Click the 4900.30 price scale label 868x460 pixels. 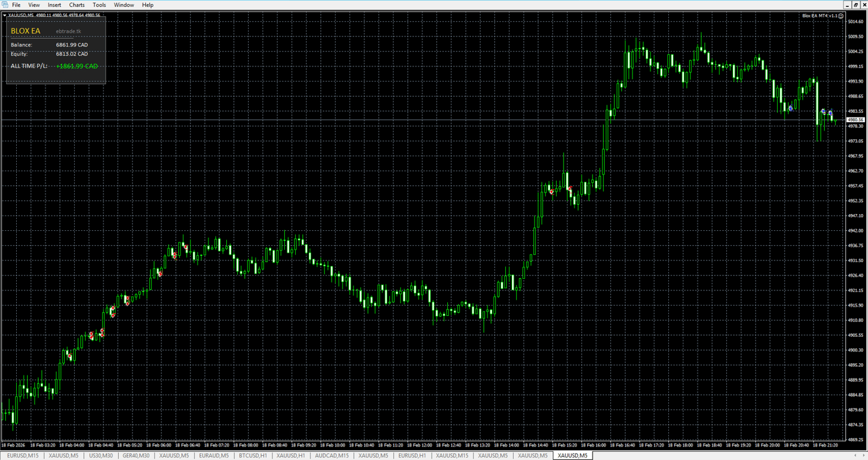point(855,350)
